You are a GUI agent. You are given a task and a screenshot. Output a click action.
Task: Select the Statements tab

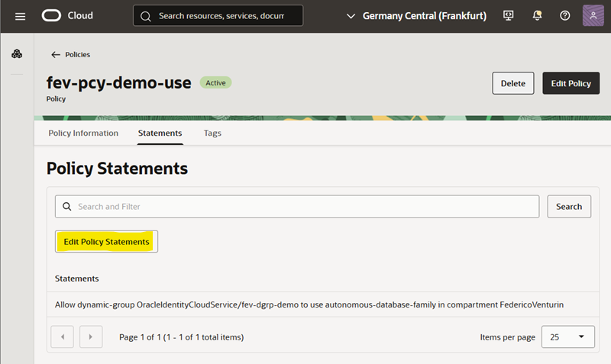[x=160, y=133]
